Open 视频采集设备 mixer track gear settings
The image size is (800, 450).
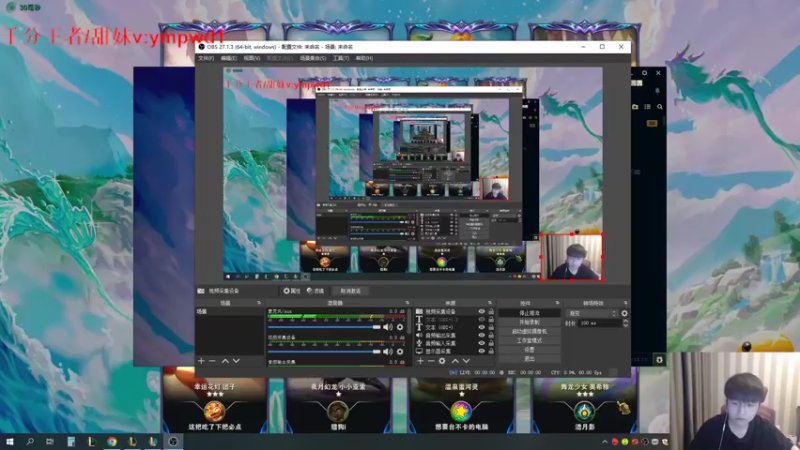(400, 352)
